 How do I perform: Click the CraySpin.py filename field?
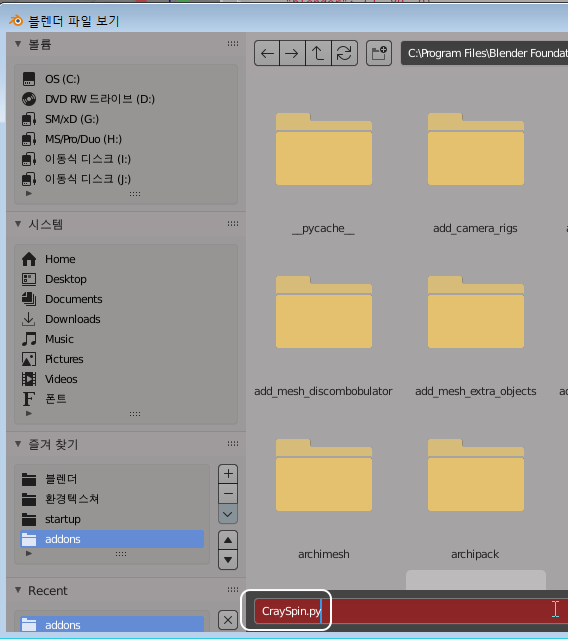411,610
